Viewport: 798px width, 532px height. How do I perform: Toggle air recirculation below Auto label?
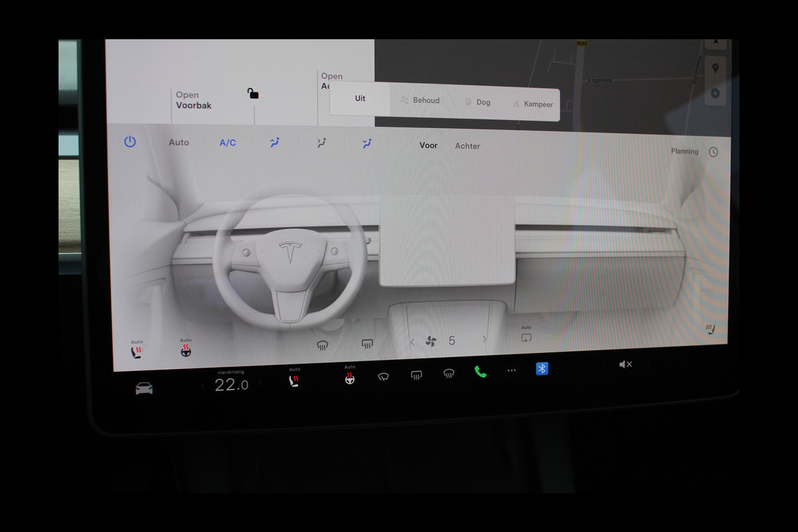point(526,338)
